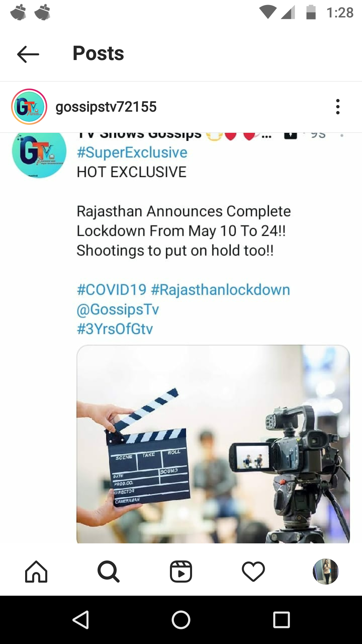
Task: Tap the #Rajasthanlockdown hashtag
Action: pos(221,290)
